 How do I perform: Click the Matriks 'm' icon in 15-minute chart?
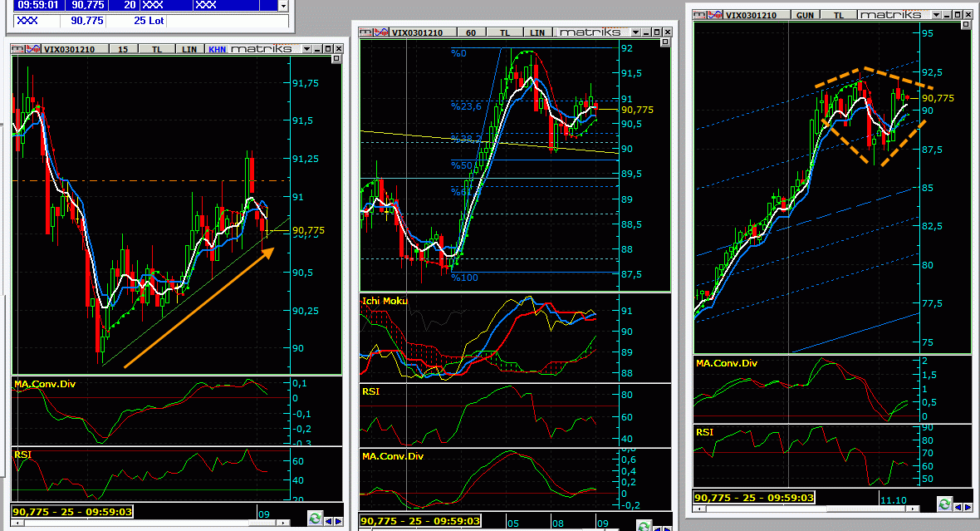(x=18, y=48)
